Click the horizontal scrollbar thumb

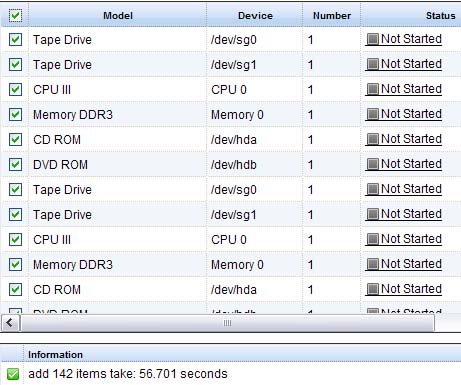227,323
